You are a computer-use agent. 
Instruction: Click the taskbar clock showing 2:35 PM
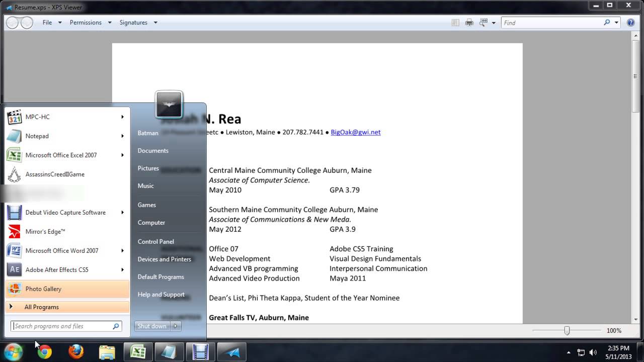[618, 352]
